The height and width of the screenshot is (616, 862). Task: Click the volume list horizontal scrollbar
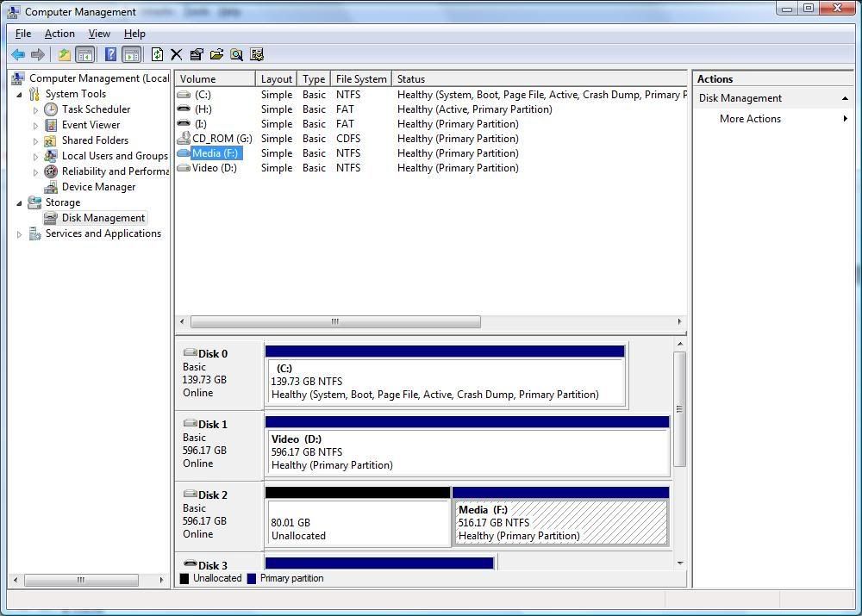[335, 322]
